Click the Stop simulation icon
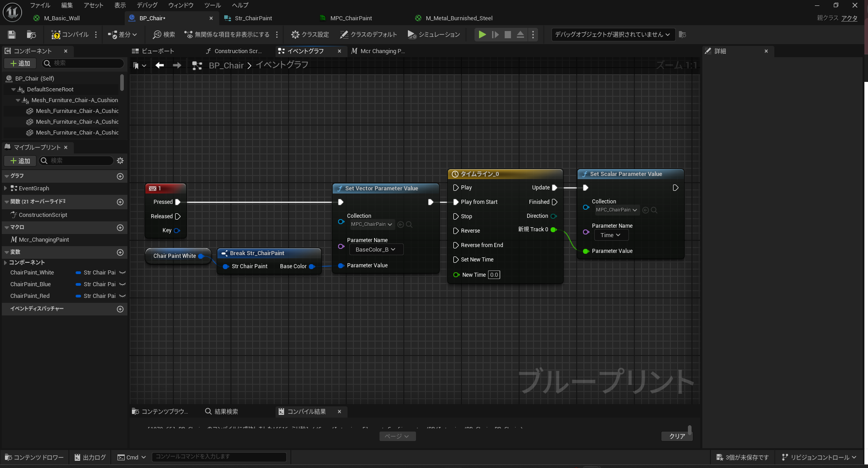This screenshot has width=868, height=468. tap(507, 35)
